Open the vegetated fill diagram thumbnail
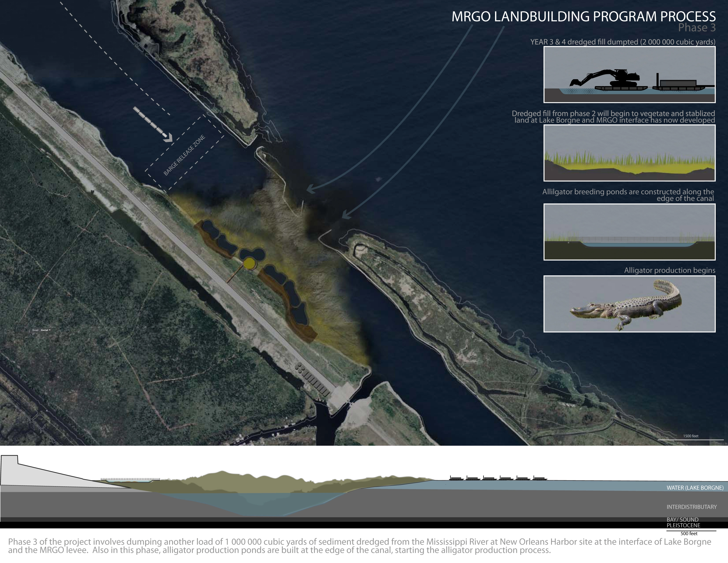The image size is (728, 563). click(x=629, y=153)
